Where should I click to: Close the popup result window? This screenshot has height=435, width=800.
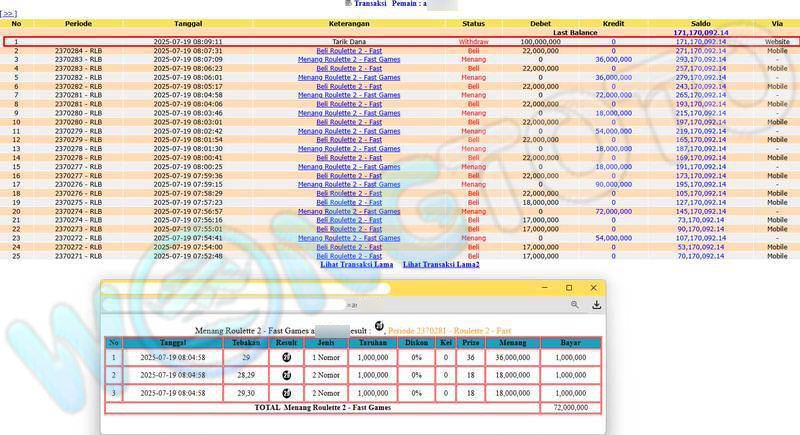coord(594,287)
